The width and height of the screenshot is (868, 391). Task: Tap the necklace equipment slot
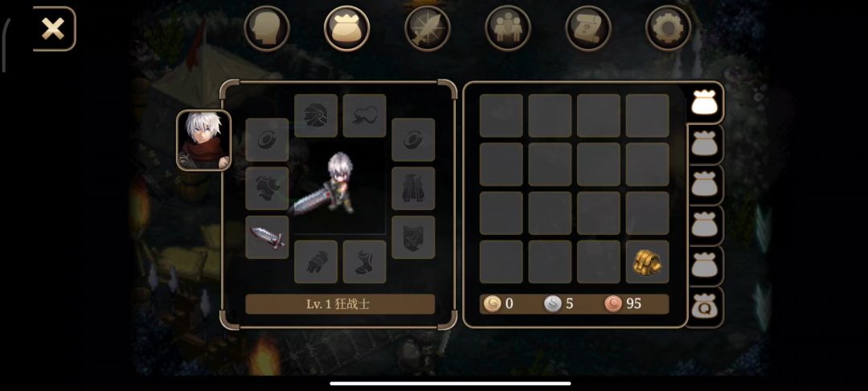[x=364, y=115]
